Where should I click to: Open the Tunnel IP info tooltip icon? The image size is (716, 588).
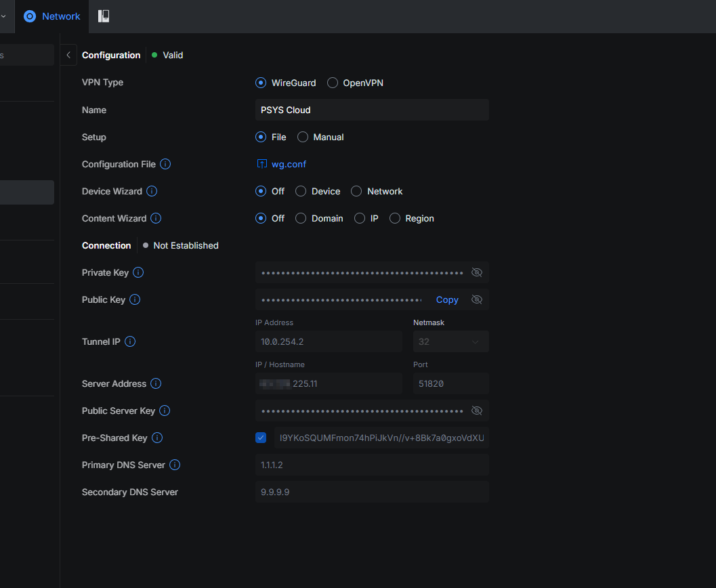[x=130, y=341]
